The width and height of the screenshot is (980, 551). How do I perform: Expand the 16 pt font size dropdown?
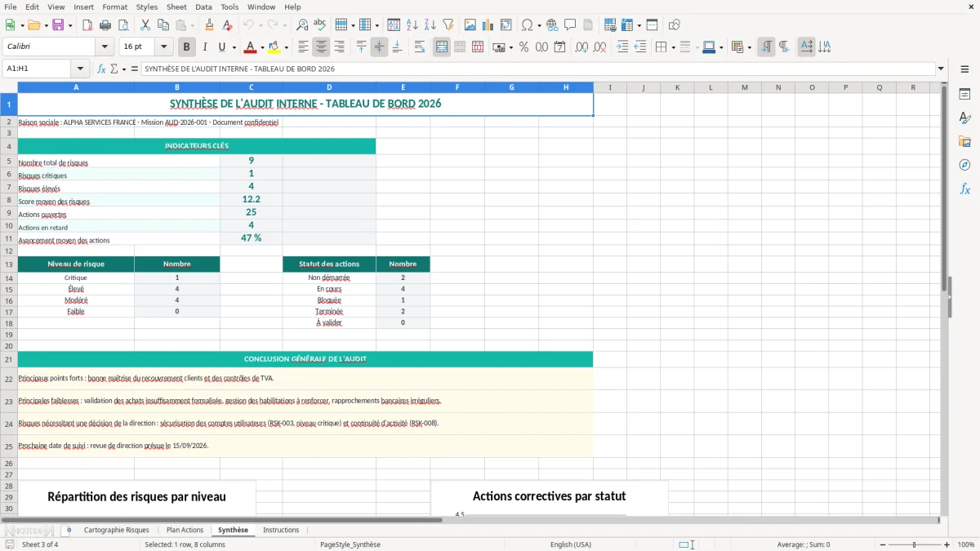pos(164,47)
